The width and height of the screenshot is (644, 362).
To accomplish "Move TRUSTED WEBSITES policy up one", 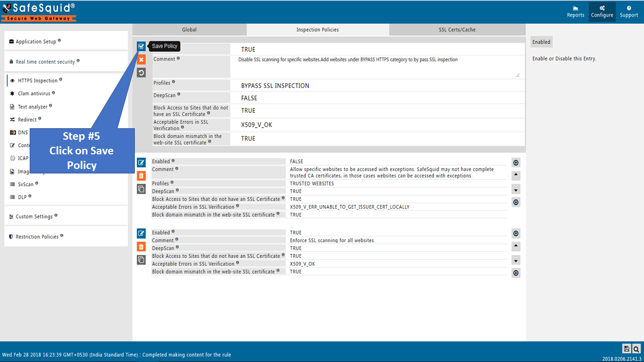I will tap(516, 175).
